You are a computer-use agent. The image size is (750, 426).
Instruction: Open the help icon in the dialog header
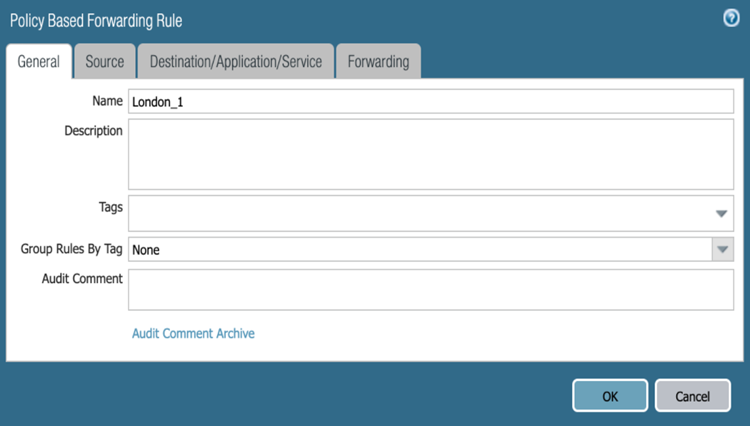pos(731,19)
